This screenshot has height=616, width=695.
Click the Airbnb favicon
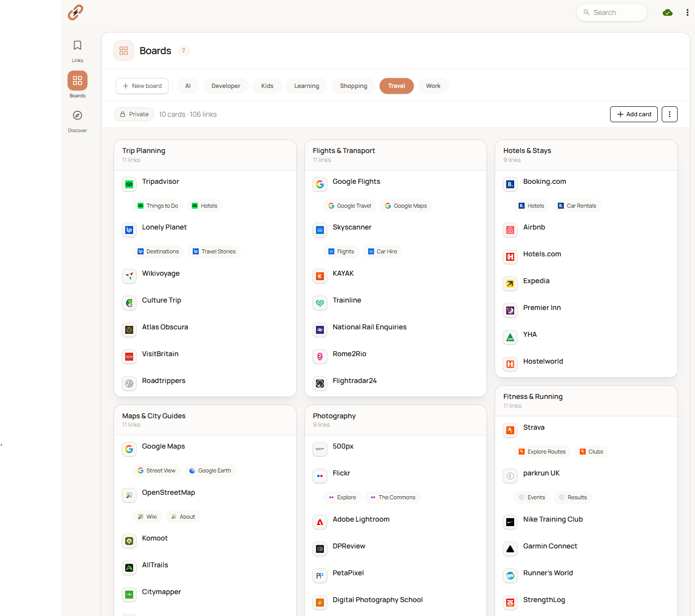510,230
